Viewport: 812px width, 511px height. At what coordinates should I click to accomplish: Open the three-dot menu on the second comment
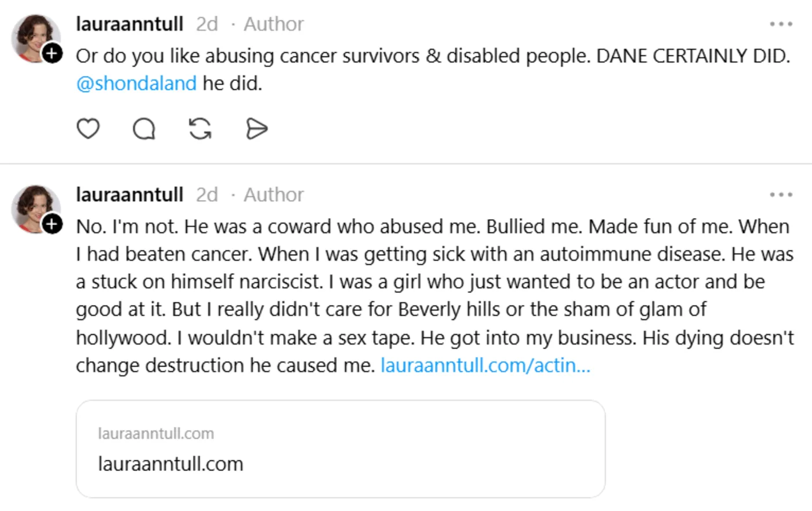coord(782,194)
